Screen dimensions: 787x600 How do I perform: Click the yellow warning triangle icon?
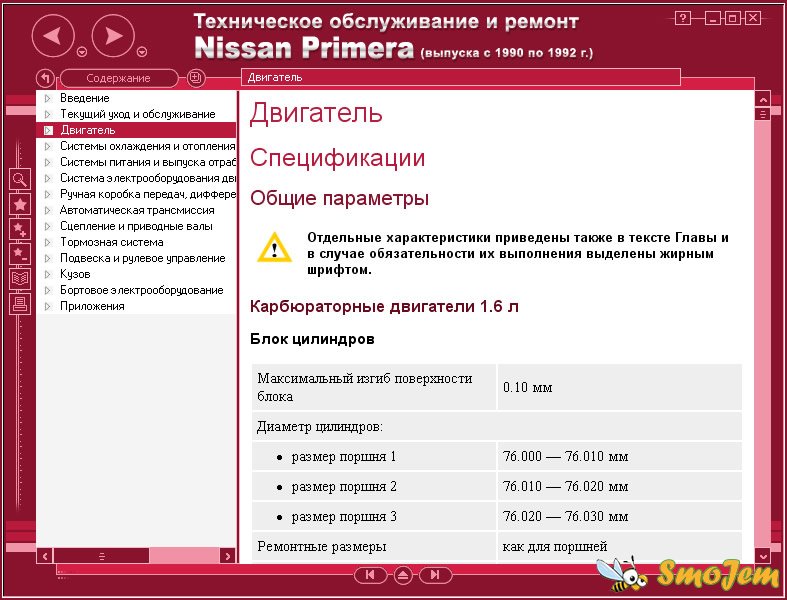[x=274, y=248]
